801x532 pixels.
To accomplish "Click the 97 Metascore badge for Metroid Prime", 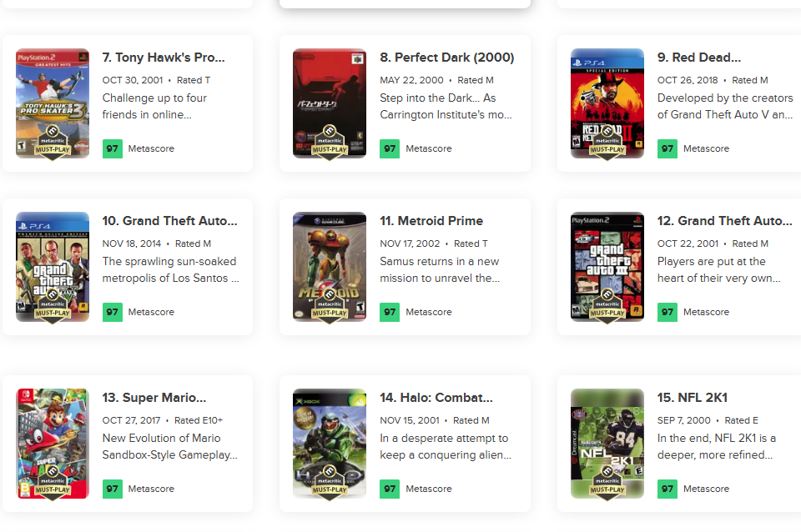I will (390, 312).
